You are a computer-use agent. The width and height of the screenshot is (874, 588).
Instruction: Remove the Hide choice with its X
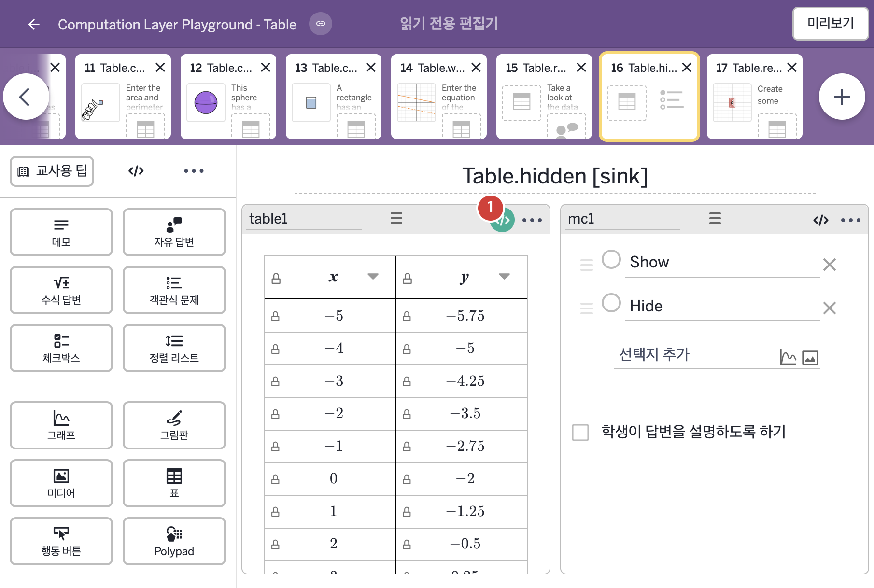(830, 308)
